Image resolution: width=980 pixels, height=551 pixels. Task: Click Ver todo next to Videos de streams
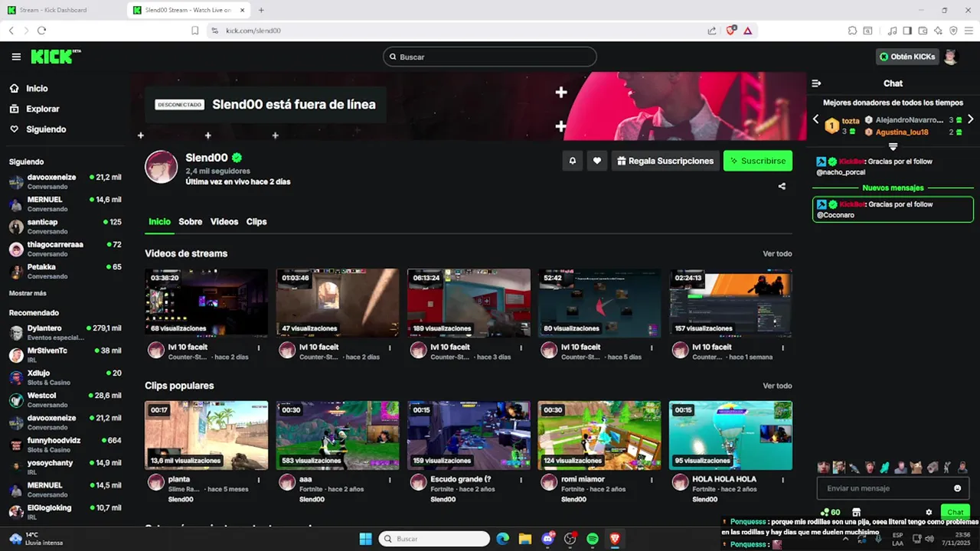coord(777,254)
